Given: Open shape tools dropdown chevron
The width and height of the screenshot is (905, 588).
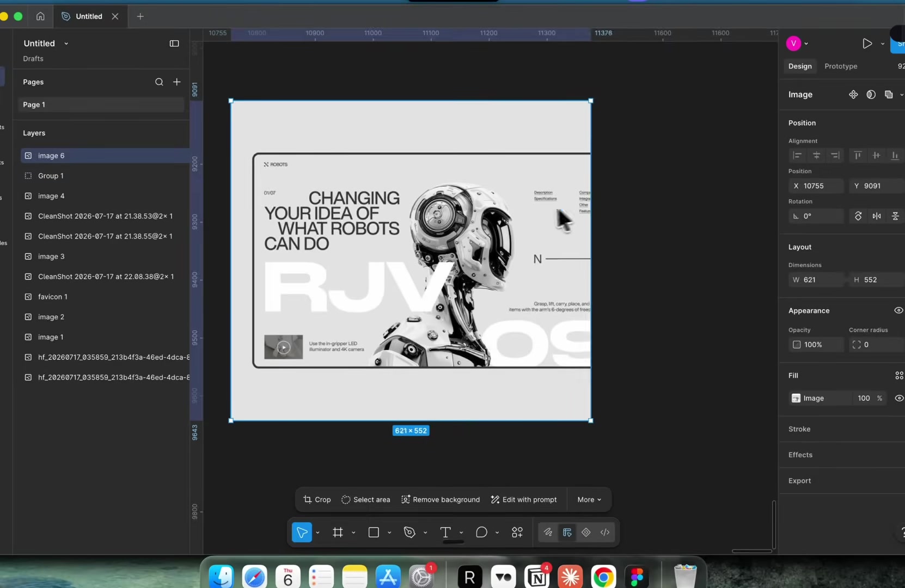Looking at the screenshot, I should pos(389,533).
